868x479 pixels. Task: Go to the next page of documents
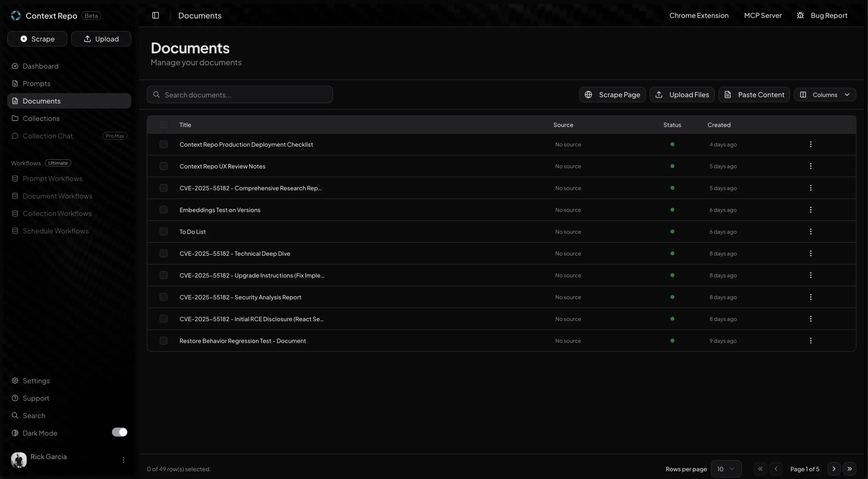tap(833, 469)
